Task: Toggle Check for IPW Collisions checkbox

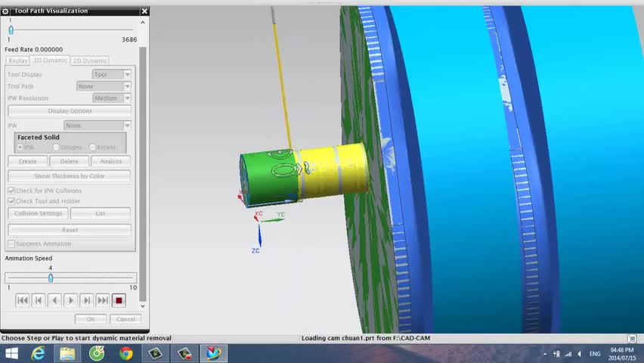Action: (11, 191)
